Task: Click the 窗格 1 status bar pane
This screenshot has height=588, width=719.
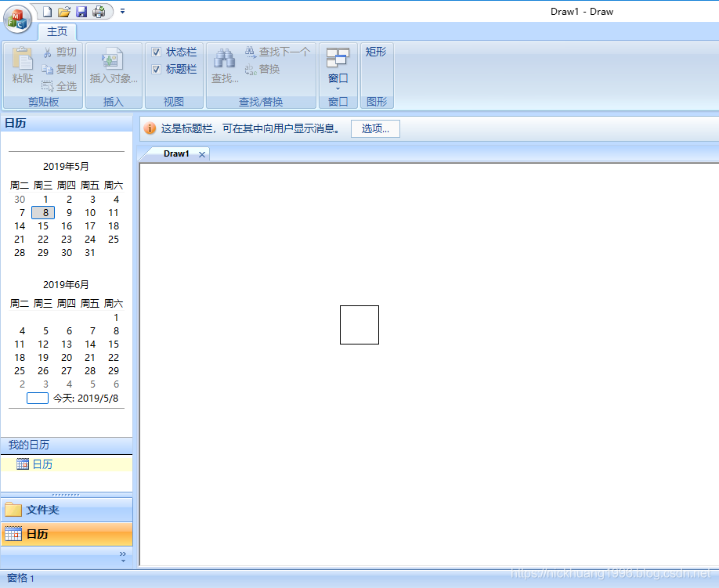Action: pyautogui.click(x=20, y=579)
